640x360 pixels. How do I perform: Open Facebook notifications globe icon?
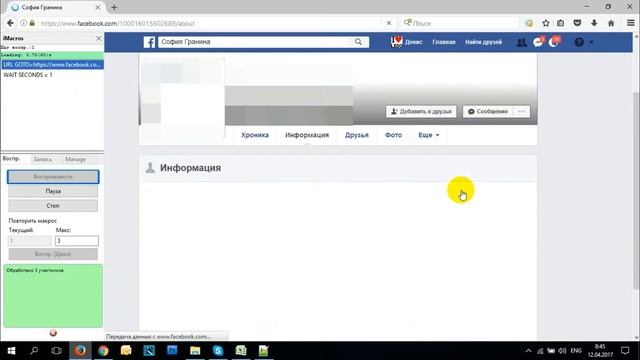(554, 42)
